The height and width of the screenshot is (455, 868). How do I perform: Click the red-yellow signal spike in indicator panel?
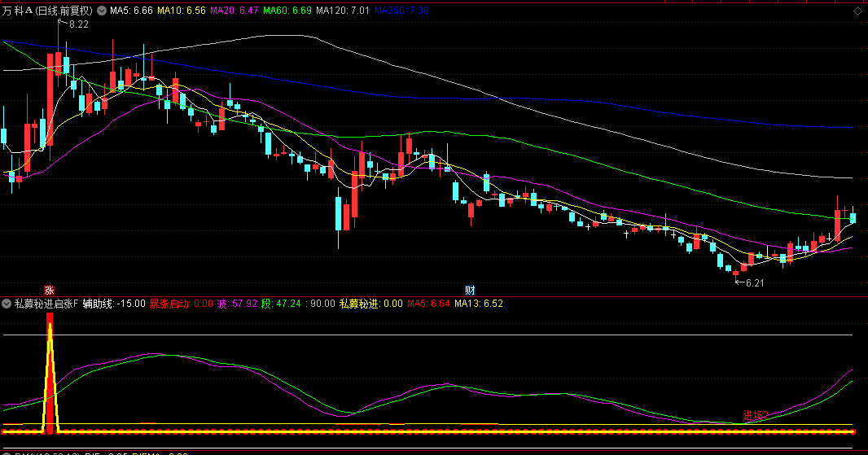pos(50,373)
